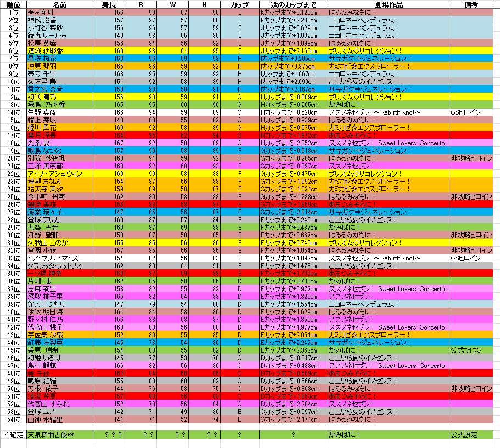Select the name cell クラレッタ・リットリオ
Image resolution: width=500 pixels, height=448 pixels.
coord(60,266)
